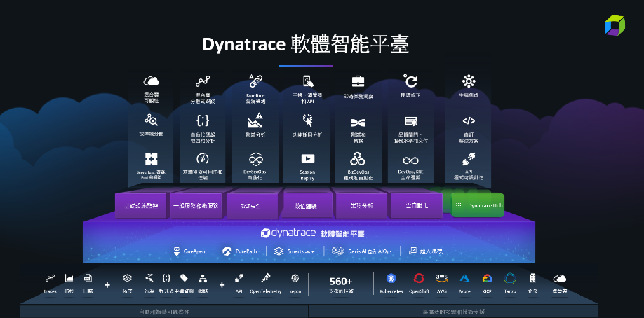Click the OpenTelemetry telescope icon
The height and width of the screenshot is (318, 644).
pos(266,277)
